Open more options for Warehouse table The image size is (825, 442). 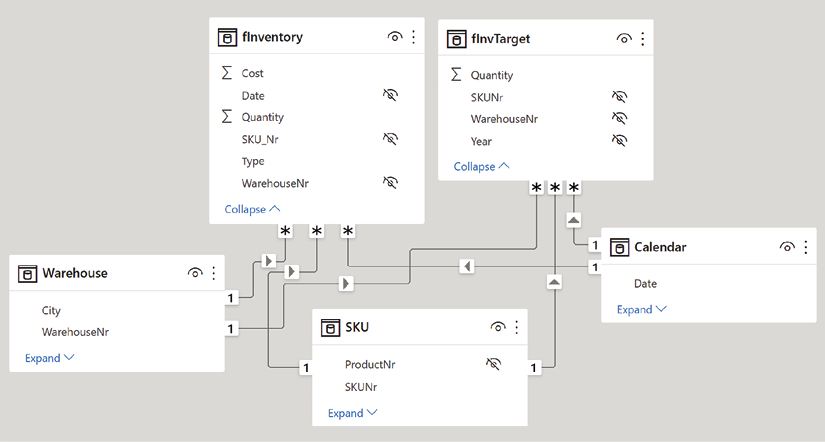tap(214, 273)
